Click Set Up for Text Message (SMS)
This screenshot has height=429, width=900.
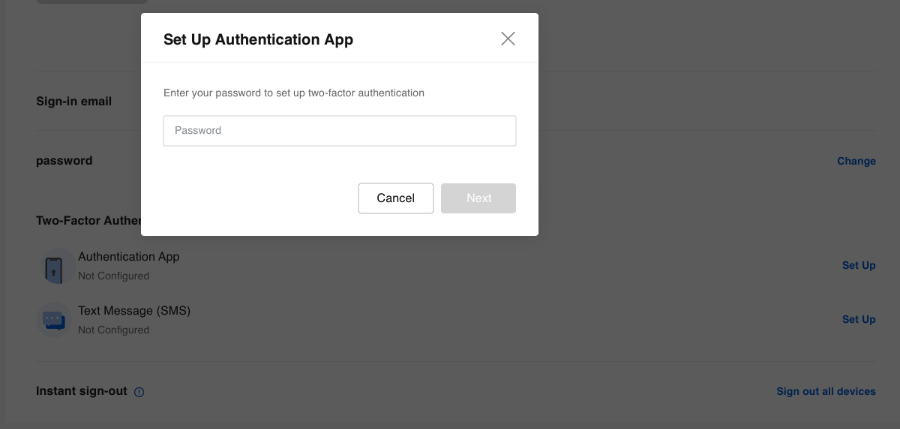pos(858,319)
